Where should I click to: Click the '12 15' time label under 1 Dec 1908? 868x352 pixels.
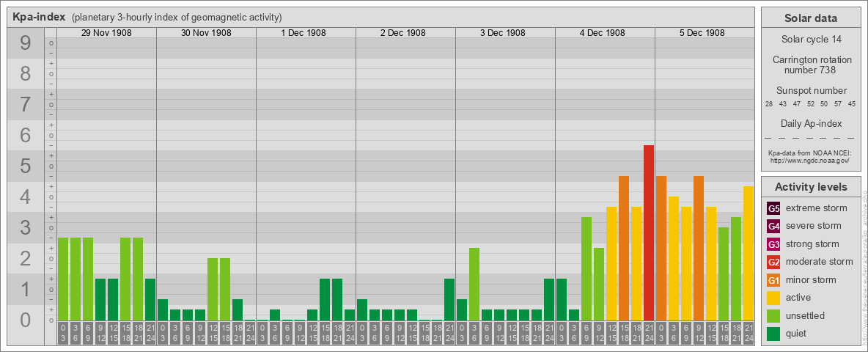[x=312, y=333]
